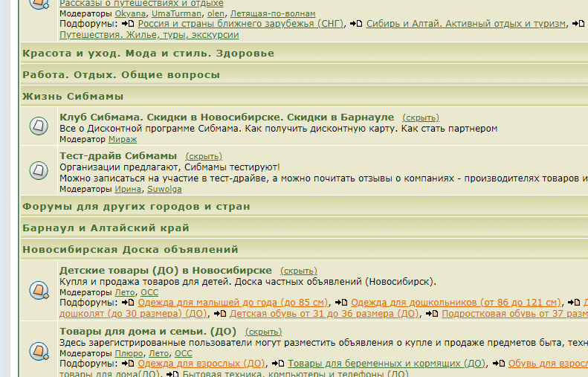588x377 pixels.
Task: Hide Тест-драйв Сибмамы forum via скрыть
Action: click(204, 156)
